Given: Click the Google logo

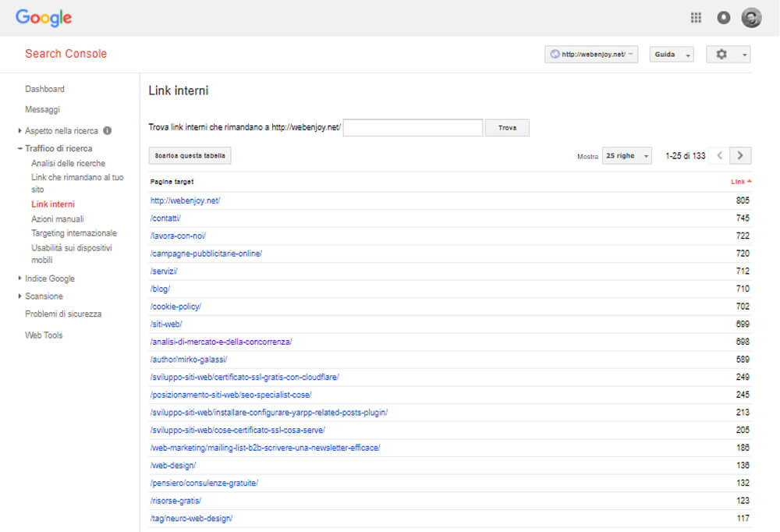Looking at the screenshot, I should (44, 18).
